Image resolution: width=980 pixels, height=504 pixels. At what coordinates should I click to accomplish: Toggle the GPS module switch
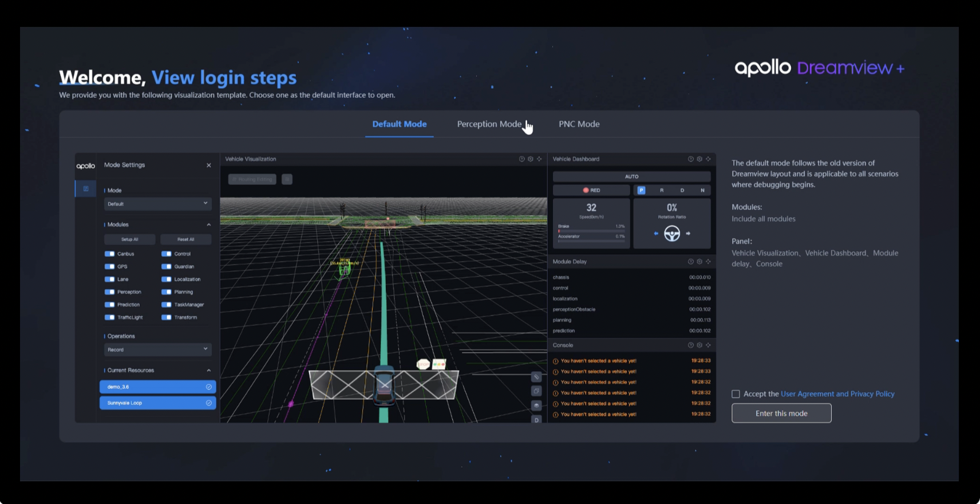(109, 266)
